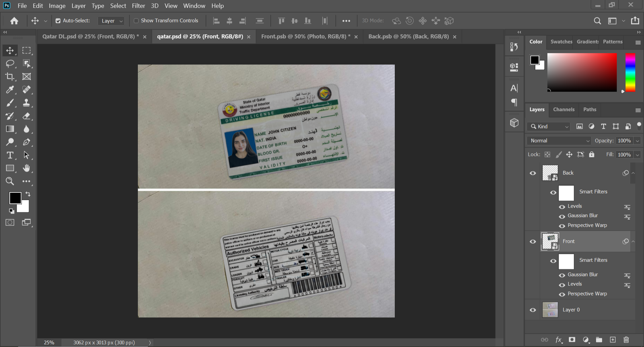Screen dimensions: 644x347
Task: Select the Gradient tool
Action: pyautogui.click(x=10, y=129)
